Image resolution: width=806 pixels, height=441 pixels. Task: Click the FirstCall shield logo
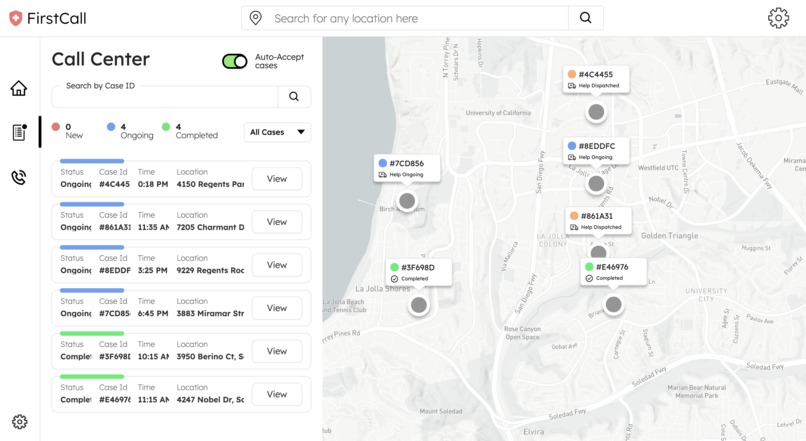(16, 19)
